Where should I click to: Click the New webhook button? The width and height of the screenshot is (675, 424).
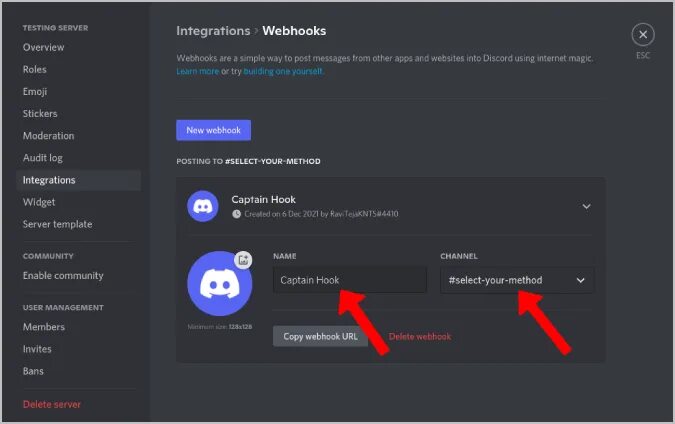pos(214,130)
